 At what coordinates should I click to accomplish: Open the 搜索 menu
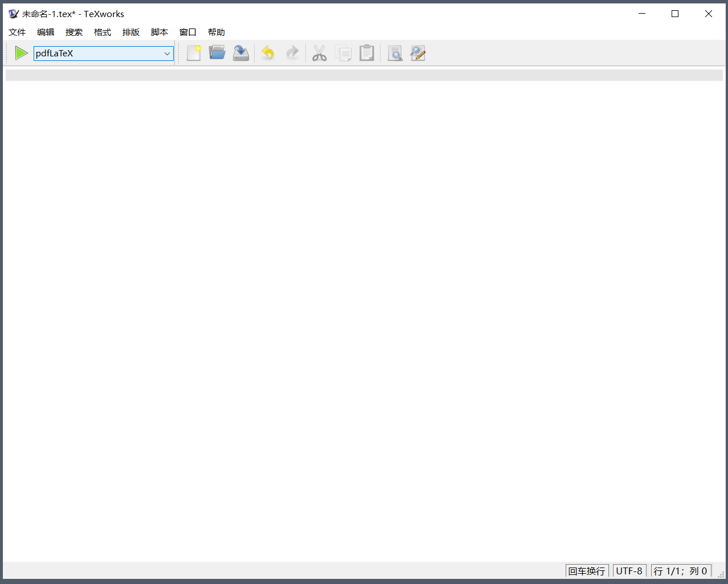pos(74,32)
